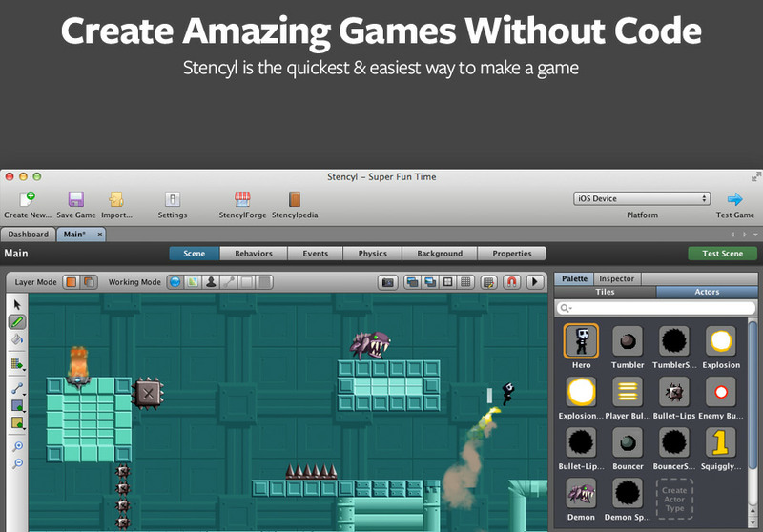Viewport: 763px width, 532px height.
Task: Toggle the grid display button
Action: pos(464,282)
